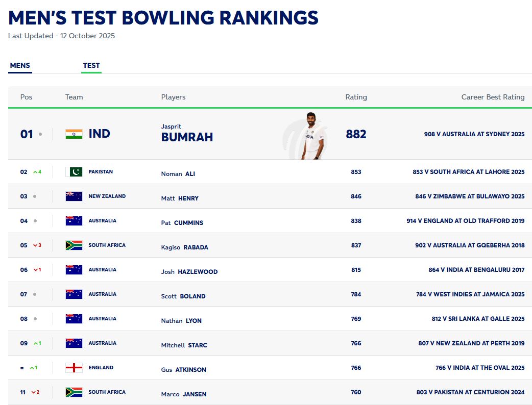This screenshot has height=405, width=532.
Task: Expand Nathan Lyon's ranking row
Action: pos(265,318)
